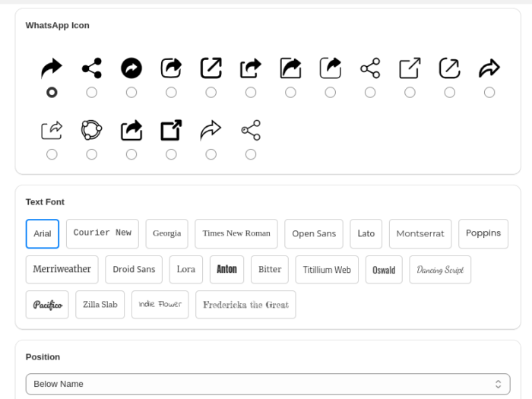Pick the Pacifico font

point(47,305)
